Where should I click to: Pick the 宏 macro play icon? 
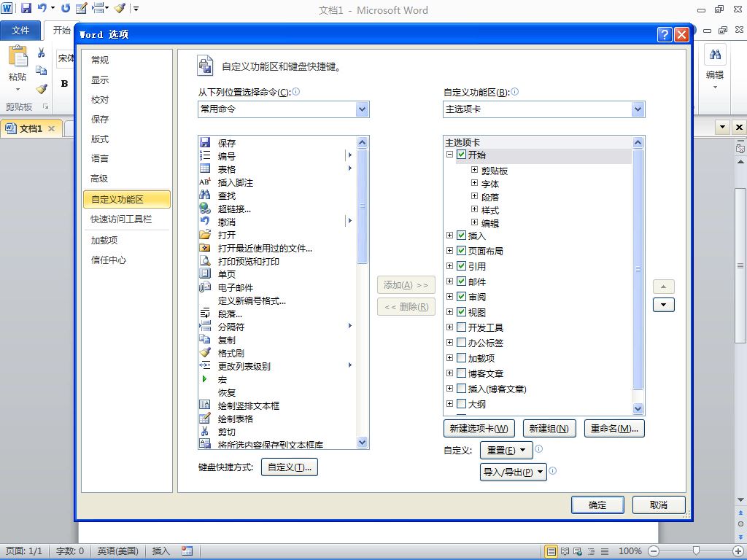(205, 378)
